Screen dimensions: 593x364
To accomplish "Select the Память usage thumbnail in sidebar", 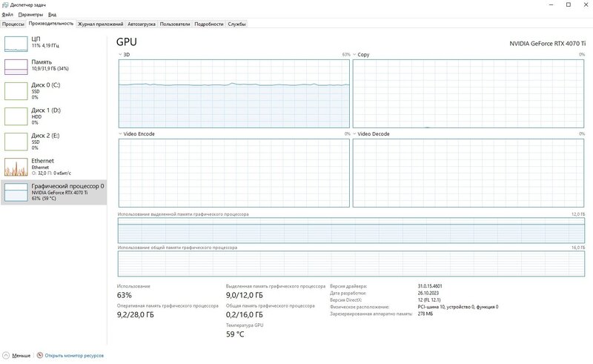I will (x=16, y=67).
